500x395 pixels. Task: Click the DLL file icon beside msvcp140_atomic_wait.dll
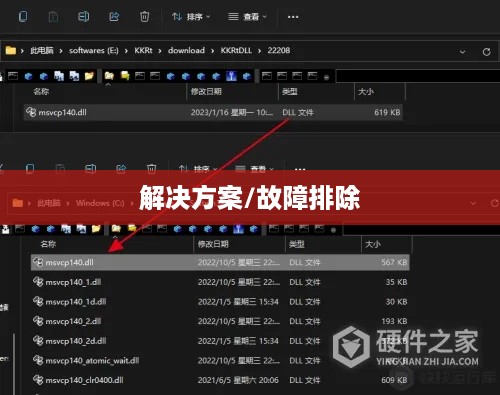point(38,360)
